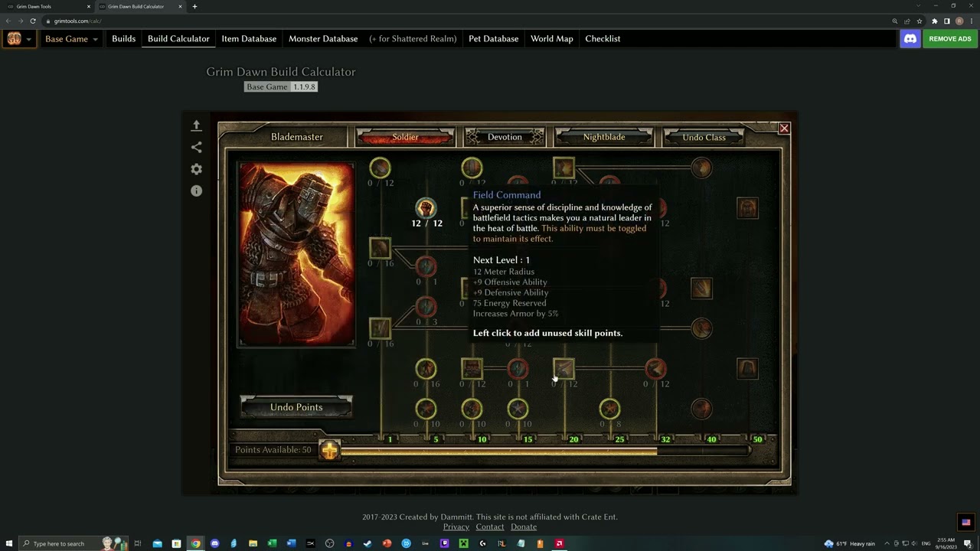The image size is (980, 551).
Task: Open the Privacy link
Action: point(456,527)
